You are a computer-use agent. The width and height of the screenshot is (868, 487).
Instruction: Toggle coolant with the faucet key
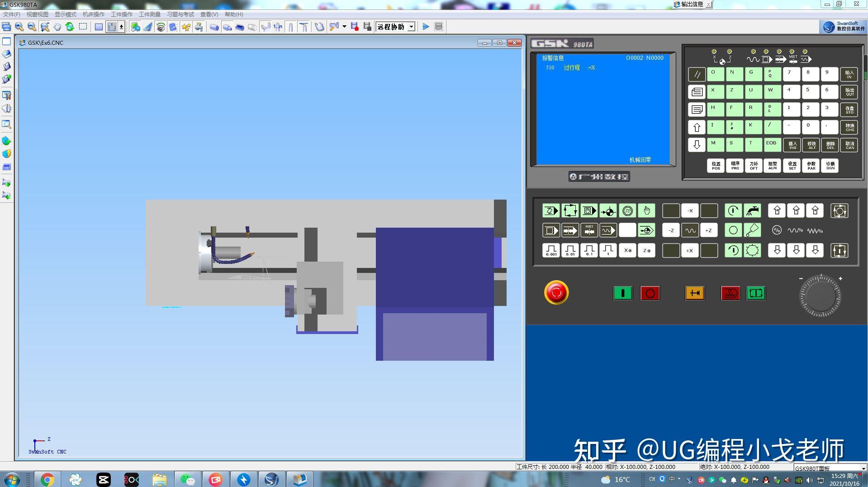pyautogui.click(x=752, y=210)
